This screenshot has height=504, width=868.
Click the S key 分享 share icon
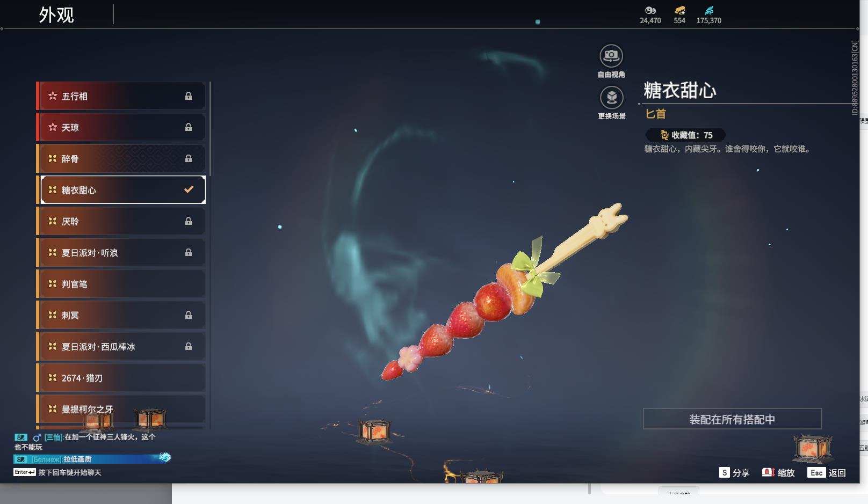(725, 472)
